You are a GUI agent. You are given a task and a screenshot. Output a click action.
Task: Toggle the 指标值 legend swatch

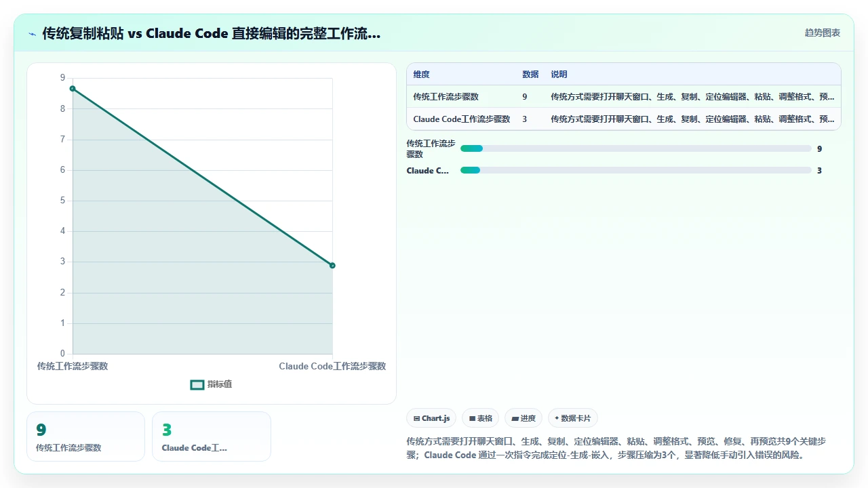[x=197, y=384]
